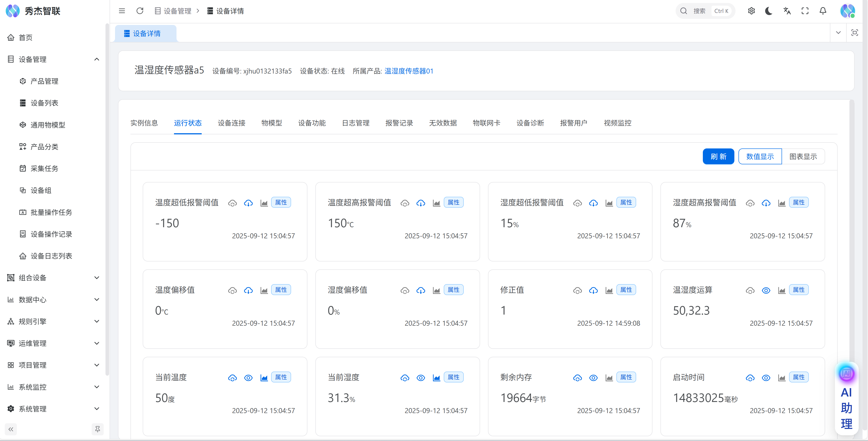Click eye icon on 温湿度运算 card

pos(766,291)
